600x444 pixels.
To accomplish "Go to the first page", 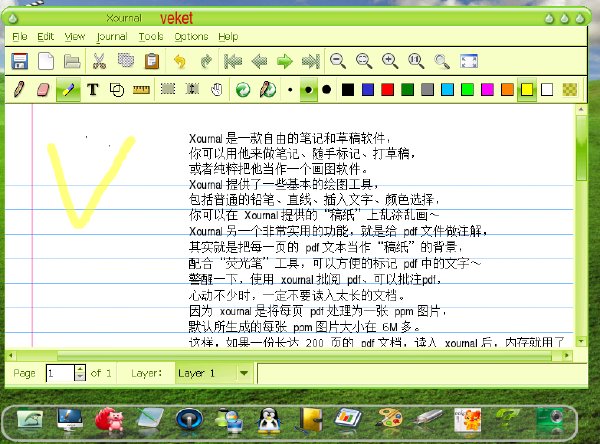I will point(233,61).
